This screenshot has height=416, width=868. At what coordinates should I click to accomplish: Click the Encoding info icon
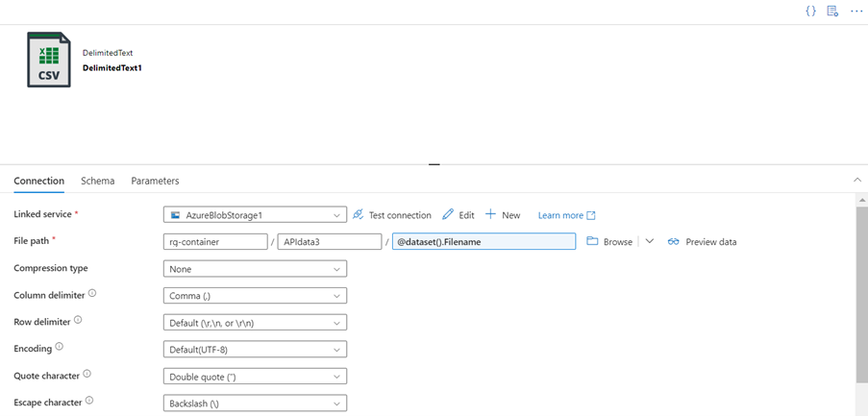click(x=60, y=347)
